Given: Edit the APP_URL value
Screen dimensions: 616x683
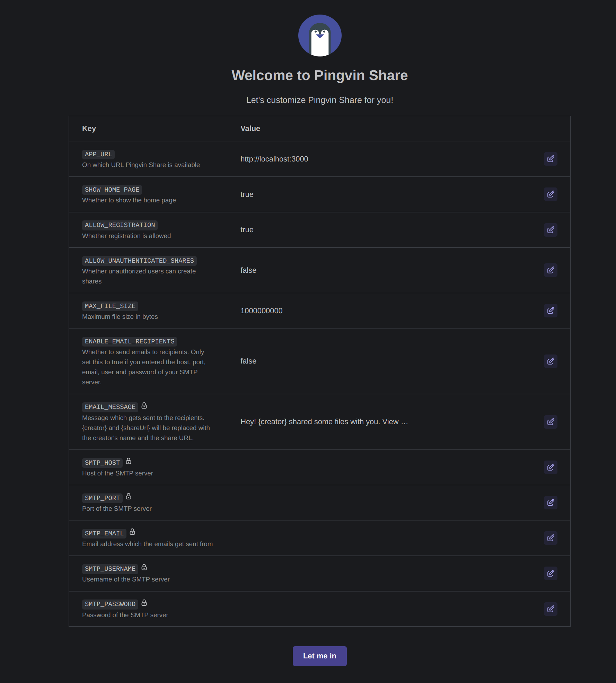Looking at the screenshot, I should 550,159.
